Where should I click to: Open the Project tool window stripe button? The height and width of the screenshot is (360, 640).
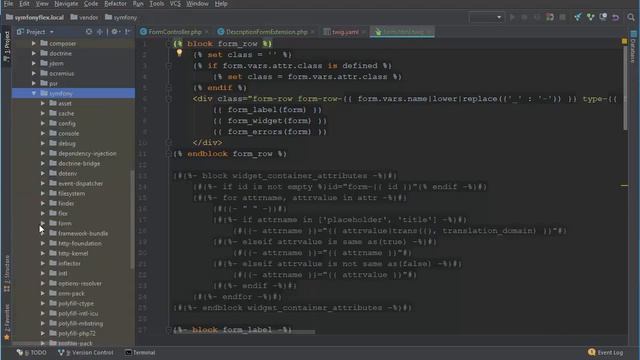point(6,46)
